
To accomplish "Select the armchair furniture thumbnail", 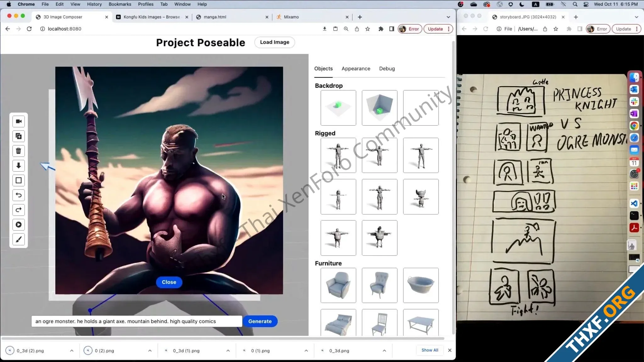I will tap(338, 285).
